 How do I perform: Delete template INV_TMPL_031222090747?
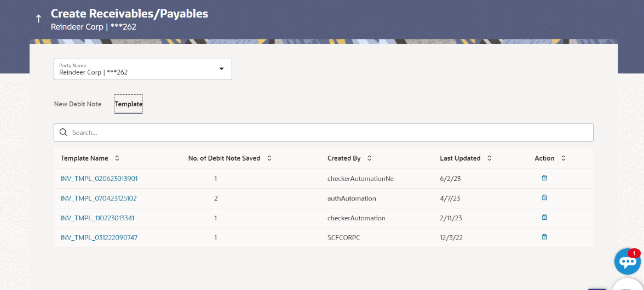pos(544,236)
